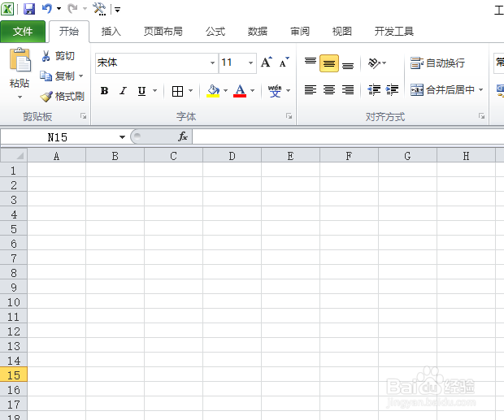Apply red font color with A icon

pos(240,91)
